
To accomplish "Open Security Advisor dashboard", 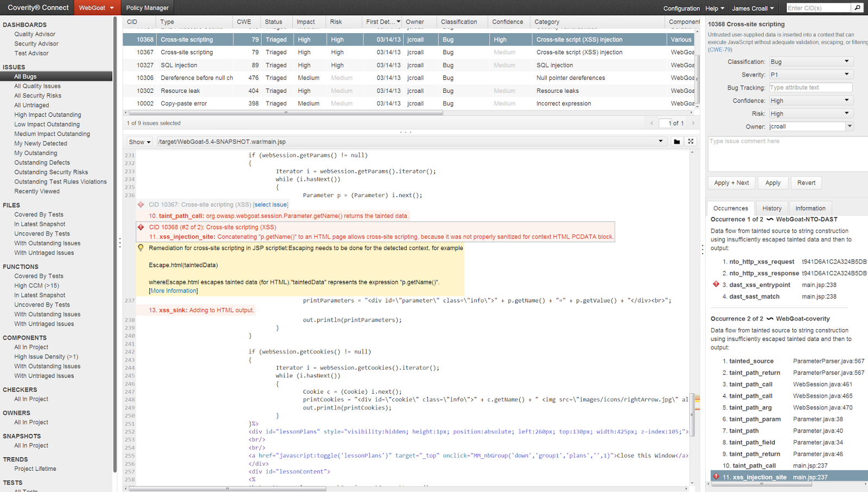I will [x=36, y=44].
